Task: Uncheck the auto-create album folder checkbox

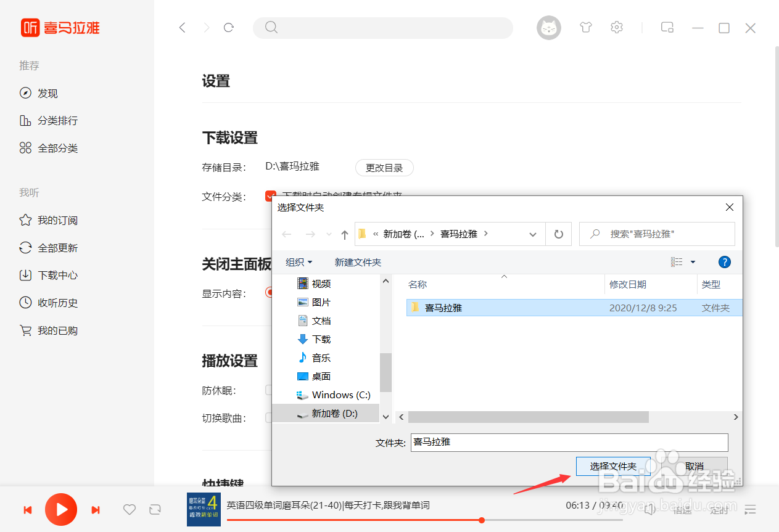Action: tap(271, 196)
